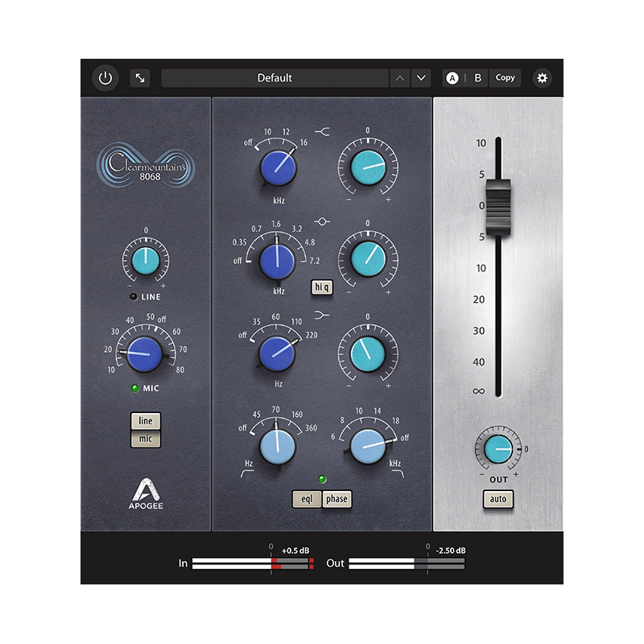The width and height of the screenshot is (644, 644).
Task: Click the -2.50 dB output reading
Action: coord(451,551)
